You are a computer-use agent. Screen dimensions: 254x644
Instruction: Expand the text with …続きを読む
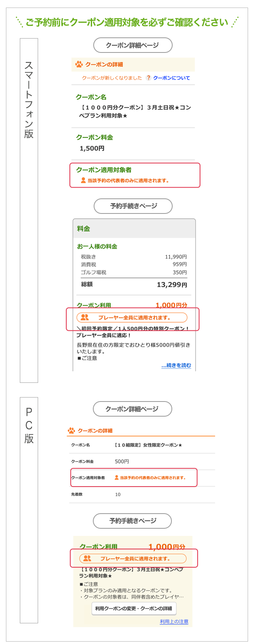176,365
